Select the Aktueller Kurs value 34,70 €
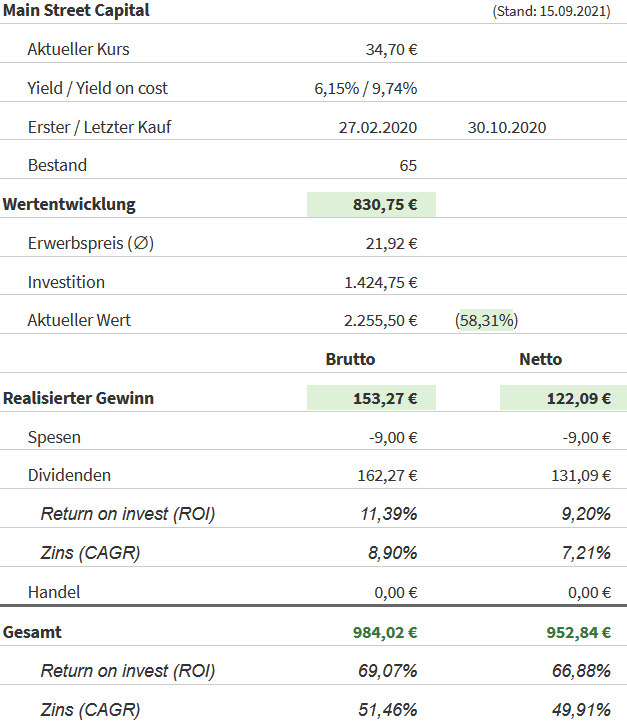The height and width of the screenshot is (722, 627). pyautogui.click(x=392, y=49)
